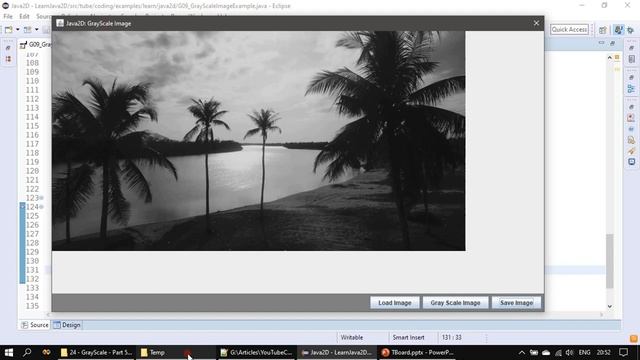This screenshot has height=360, width=640.
Task: Open the 24 - GrayScale folder taskbar item
Action: pyautogui.click(x=96, y=352)
